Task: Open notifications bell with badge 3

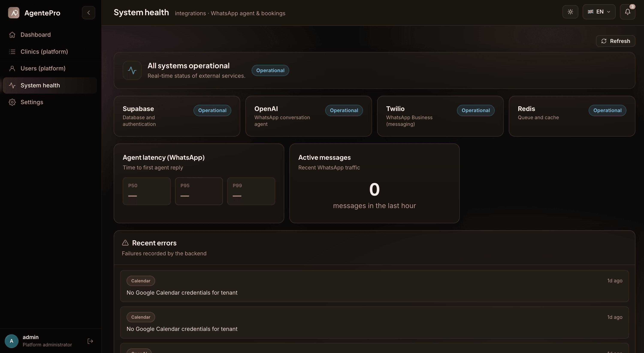Action: (627, 12)
